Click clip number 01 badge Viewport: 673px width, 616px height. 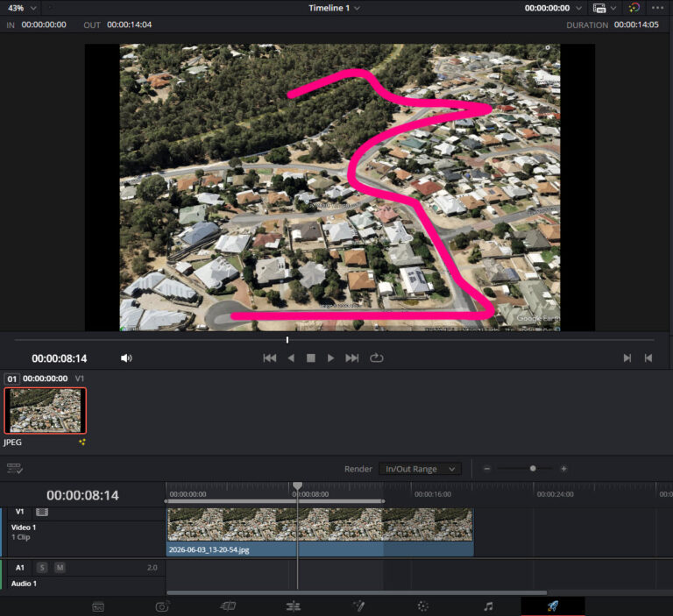[x=12, y=379]
